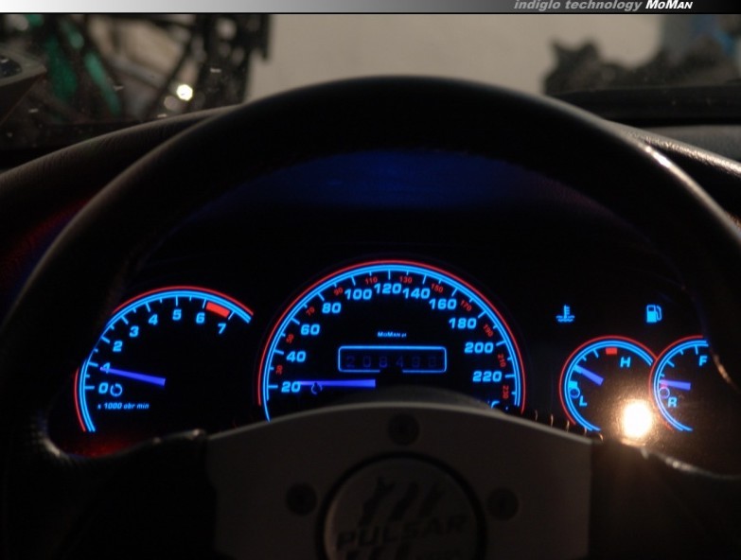Click the speedometer number 180
Screen dimensions: 741x560
pos(462,324)
